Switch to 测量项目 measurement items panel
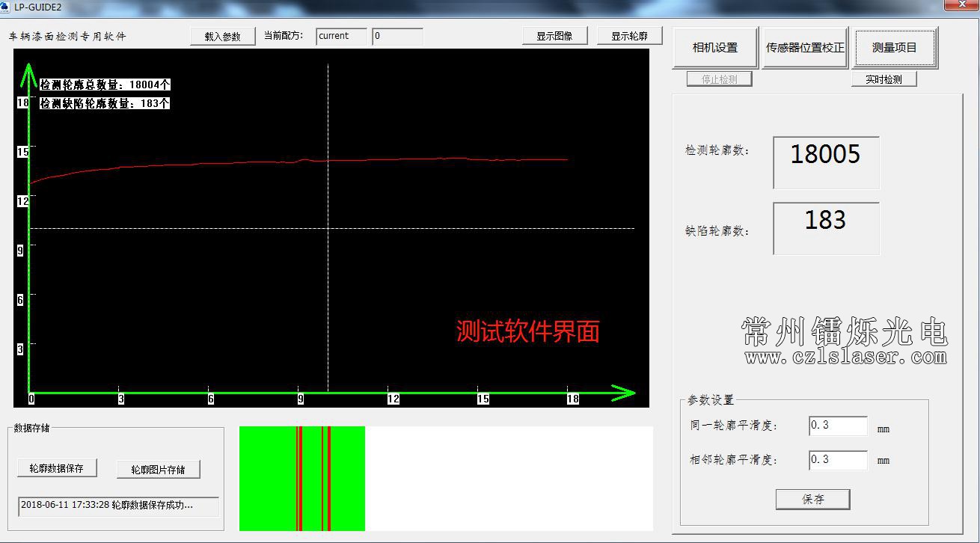Image resolution: width=980 pixels, height=543 pixels. 895,46
